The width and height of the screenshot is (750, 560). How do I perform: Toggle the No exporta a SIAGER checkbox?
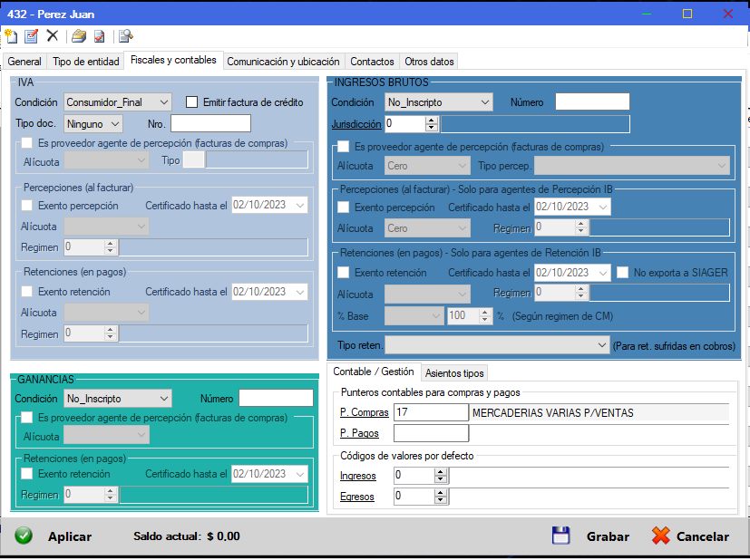622,273
